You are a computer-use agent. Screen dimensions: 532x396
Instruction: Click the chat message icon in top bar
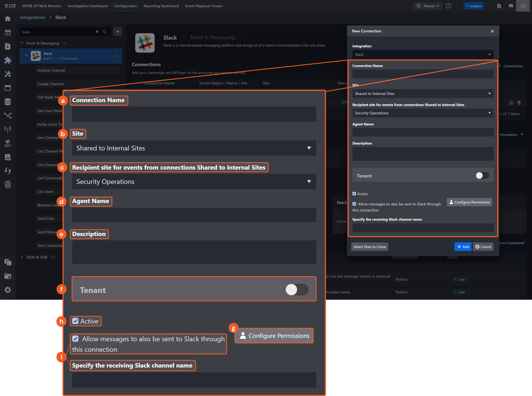click(511, 6)
